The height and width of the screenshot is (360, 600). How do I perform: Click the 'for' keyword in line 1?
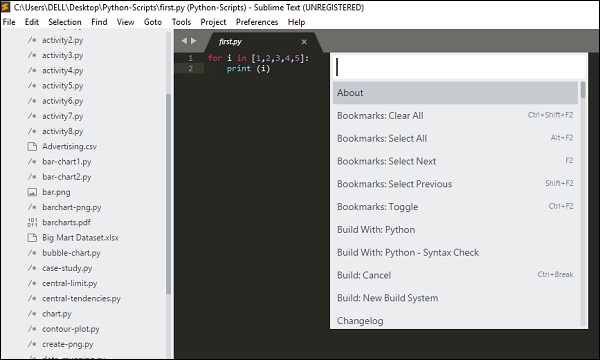215,58
